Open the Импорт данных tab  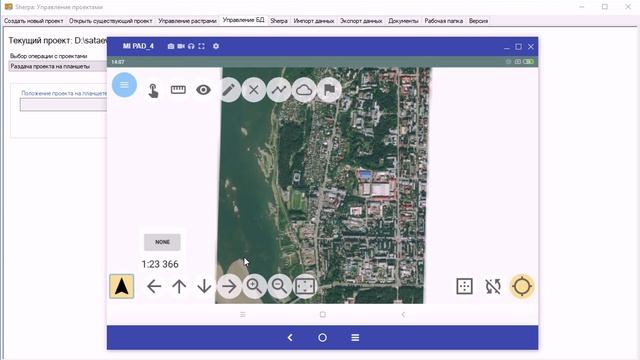[313, 21]
